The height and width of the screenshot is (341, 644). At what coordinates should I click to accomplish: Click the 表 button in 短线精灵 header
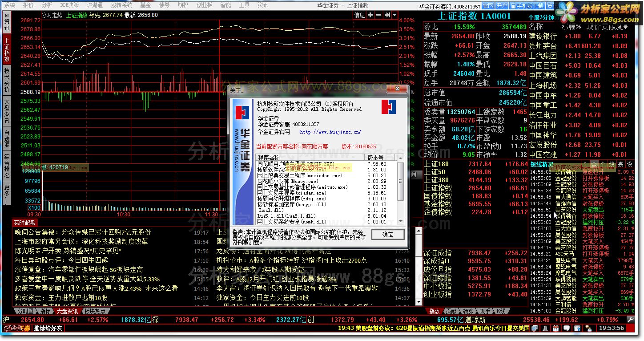pos(620,165)
